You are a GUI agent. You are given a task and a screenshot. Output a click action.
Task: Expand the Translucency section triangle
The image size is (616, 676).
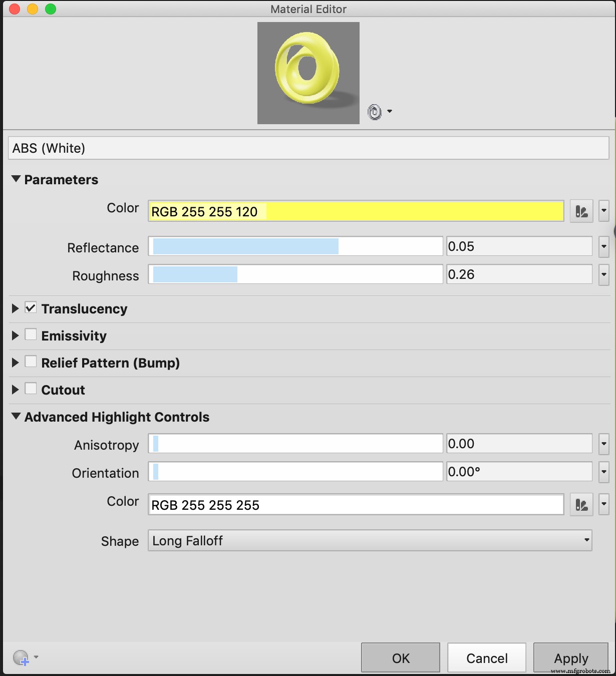16,308
